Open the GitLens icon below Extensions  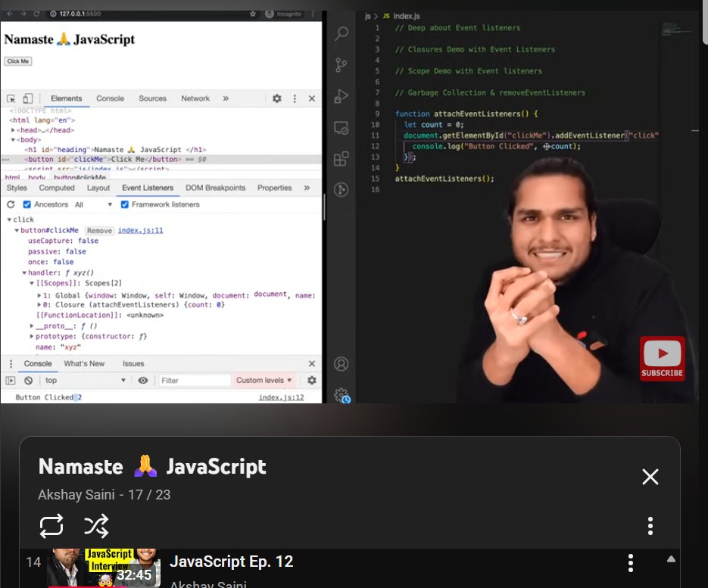341,189
